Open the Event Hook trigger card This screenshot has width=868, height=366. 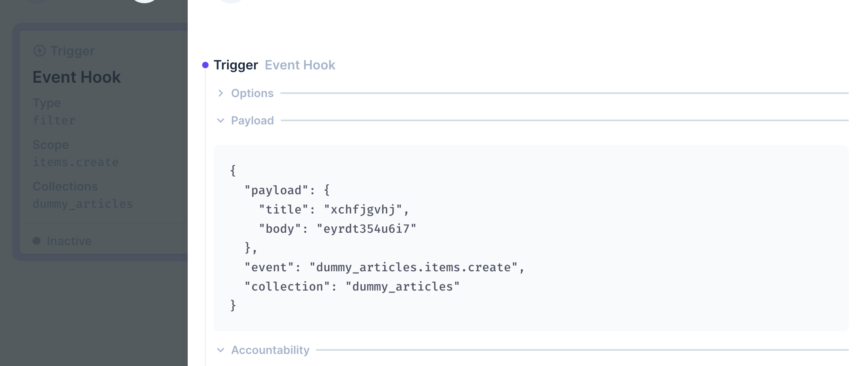pyautogui.click(x=76, y=77)
